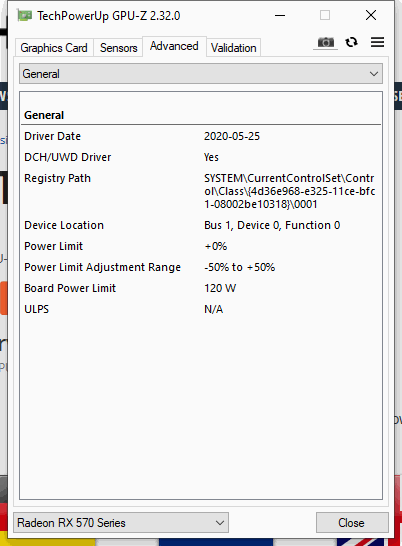
Task: Select Bus 1, Device 0, Function 0 value
Action: [272, 225]
